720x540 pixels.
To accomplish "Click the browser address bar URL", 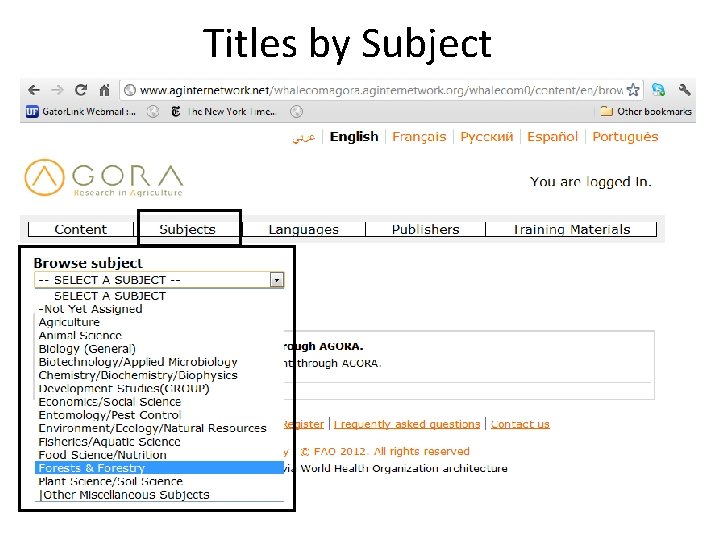I will pyautogui.click(x=381, y=90).
